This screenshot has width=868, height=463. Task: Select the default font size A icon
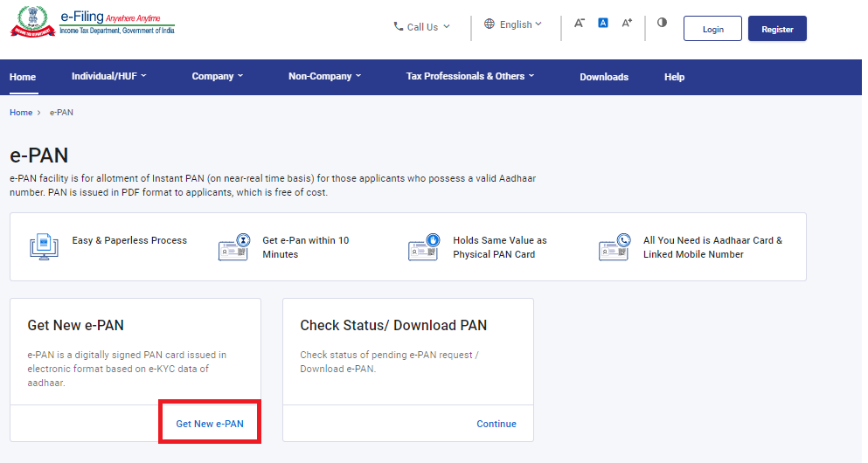(603, 23)
